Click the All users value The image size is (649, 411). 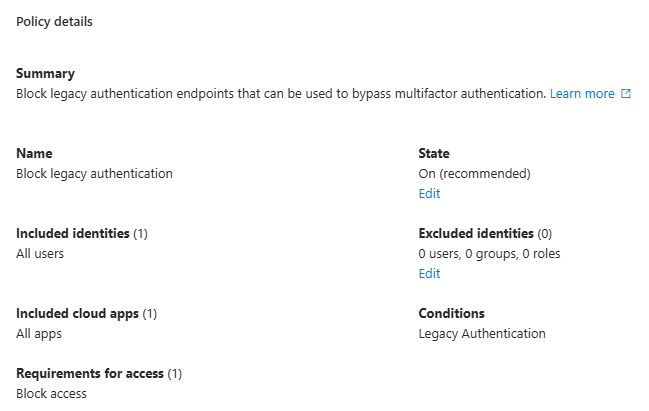point(40,254)
